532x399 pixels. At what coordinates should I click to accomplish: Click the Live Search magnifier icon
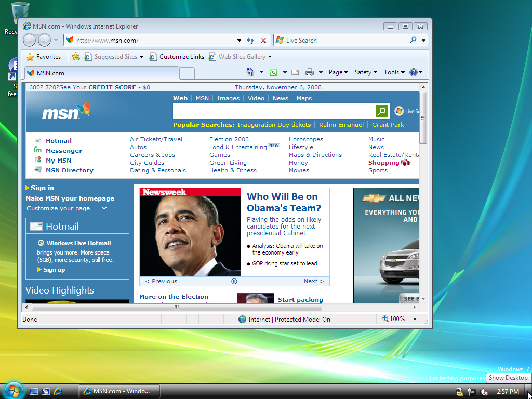tap(413, 40)
